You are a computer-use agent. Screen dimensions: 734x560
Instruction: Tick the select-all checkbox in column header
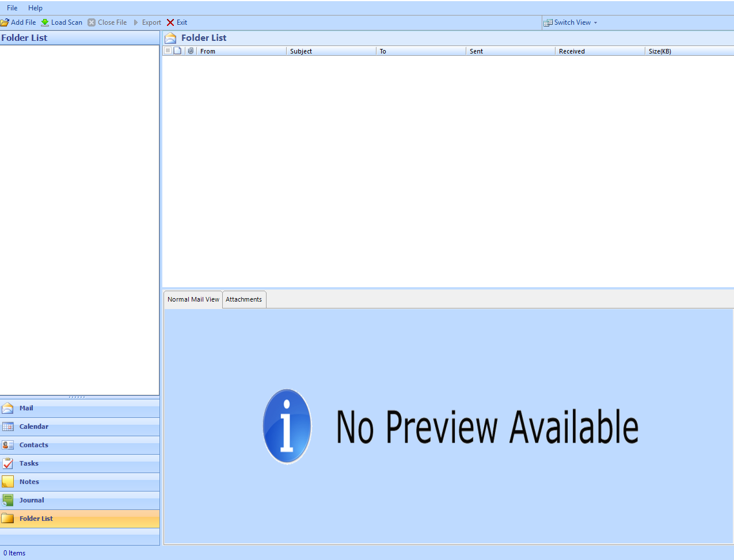coord(168,51)
